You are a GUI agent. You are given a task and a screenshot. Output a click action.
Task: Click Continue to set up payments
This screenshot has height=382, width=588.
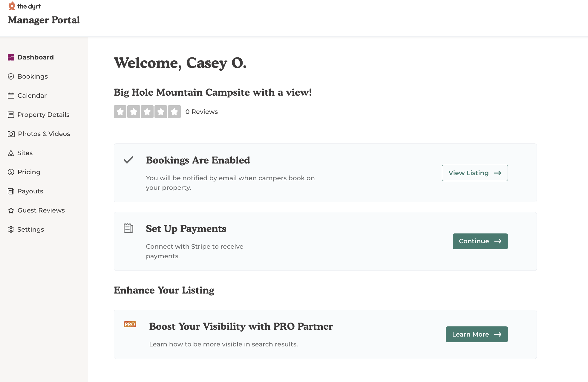pos(480,241)
